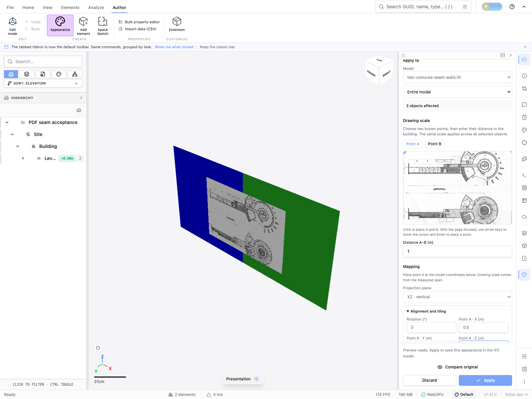Collapse the Alignment and tiling section
Image resolution: width=532 pixels, height=399 pixels.
(x=426, y=311)
